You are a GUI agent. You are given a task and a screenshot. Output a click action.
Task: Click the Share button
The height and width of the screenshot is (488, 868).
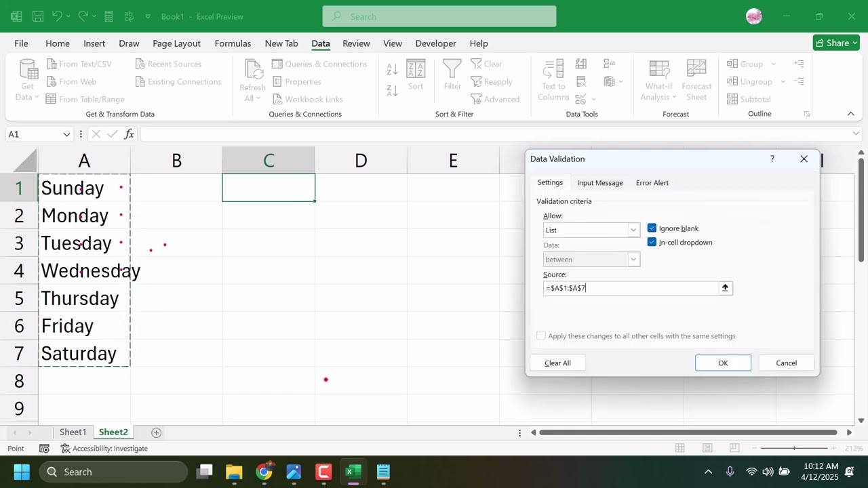coord(836,43)
